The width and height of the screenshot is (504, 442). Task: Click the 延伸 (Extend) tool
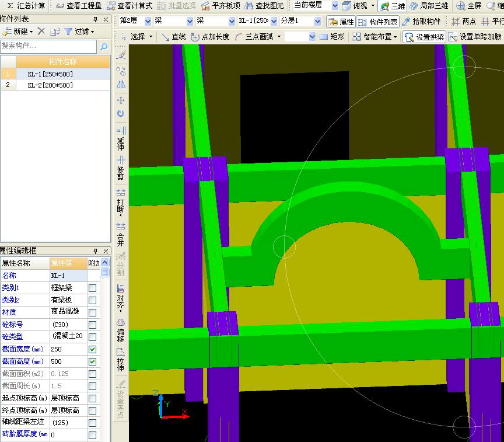121,138
